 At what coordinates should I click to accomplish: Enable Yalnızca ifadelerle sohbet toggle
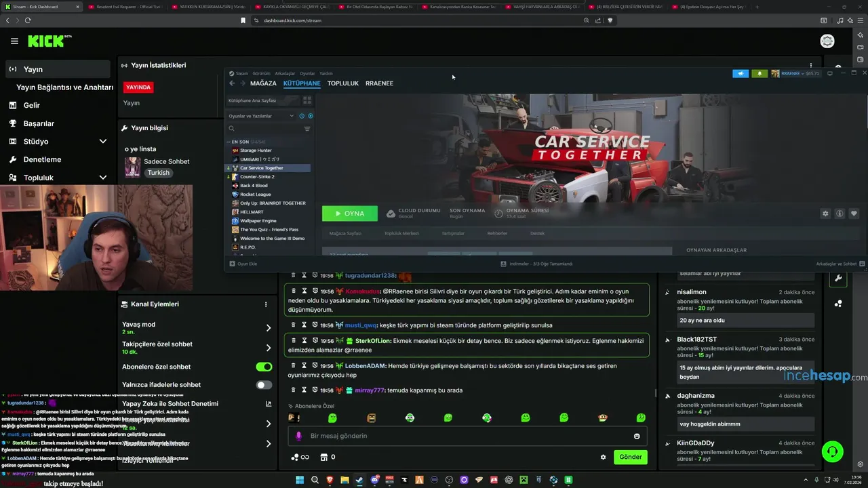tap(264, 385)
